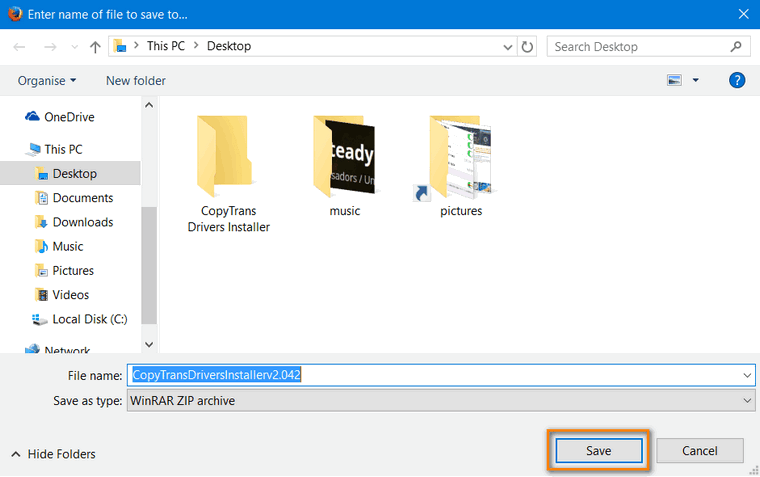Expand the address bar history dropdown

pos(507,47)
